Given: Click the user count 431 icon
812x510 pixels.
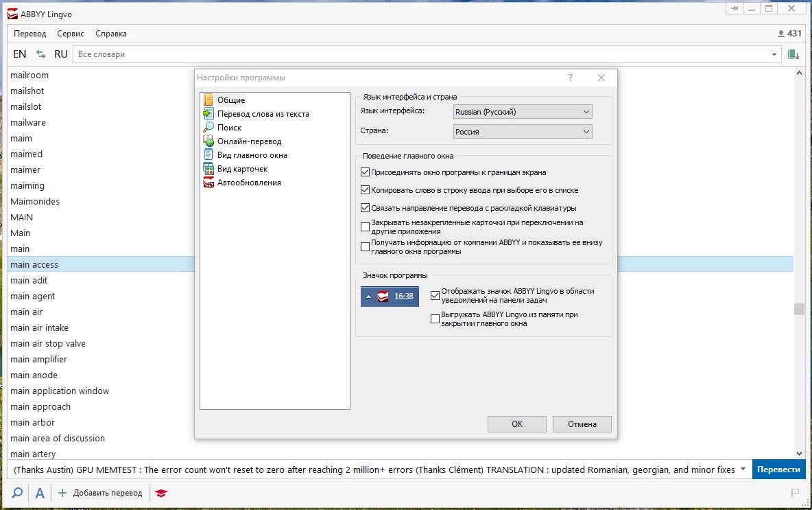Looking at the screenshot, I should click(789, 34).
